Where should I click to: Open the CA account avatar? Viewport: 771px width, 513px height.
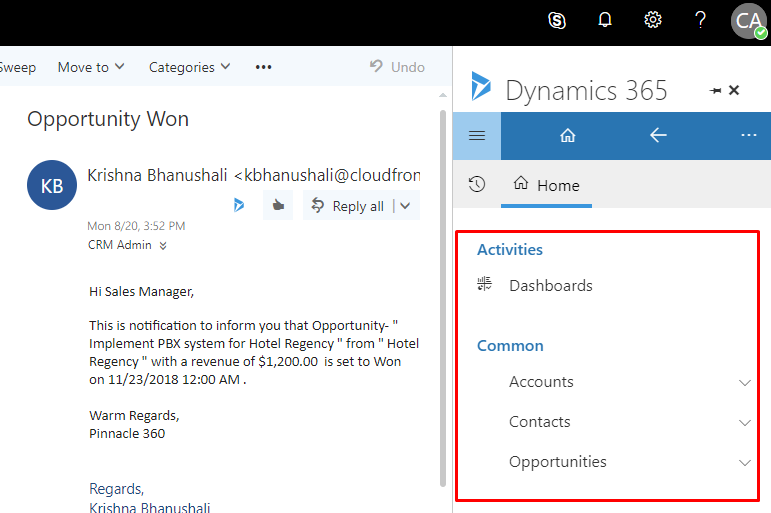coord(748,21)
